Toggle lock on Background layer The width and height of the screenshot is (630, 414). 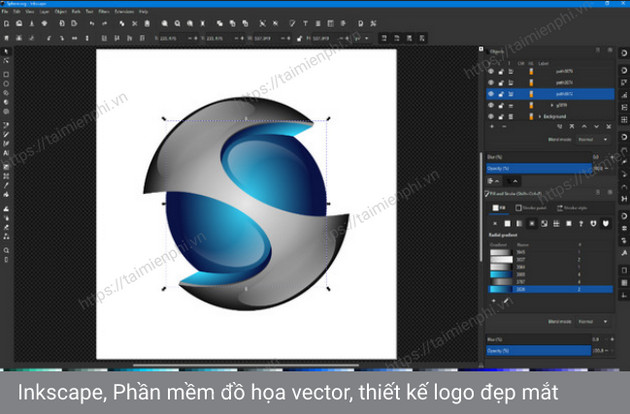pos(501,117)
